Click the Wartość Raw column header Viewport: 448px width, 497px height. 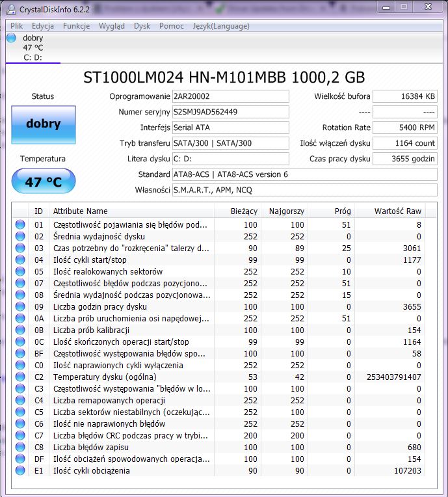[390, 211]
